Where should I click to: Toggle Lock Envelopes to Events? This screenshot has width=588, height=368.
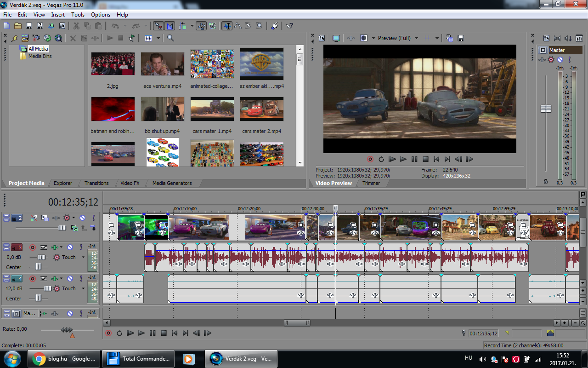tap(201, 26)
